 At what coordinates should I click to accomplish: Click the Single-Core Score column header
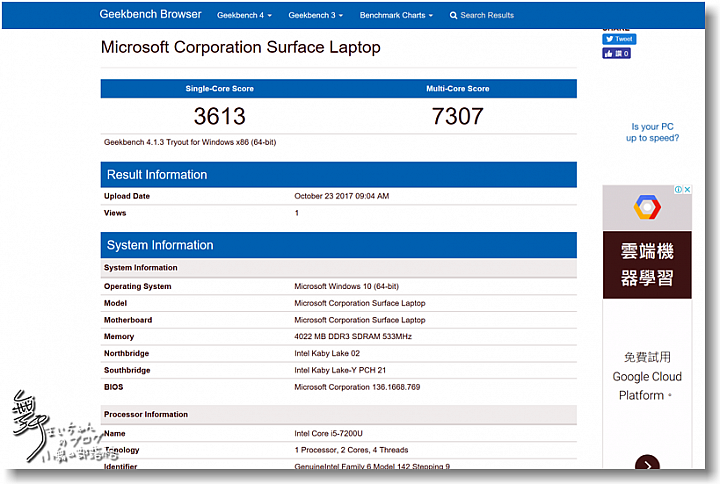point(219,89)
